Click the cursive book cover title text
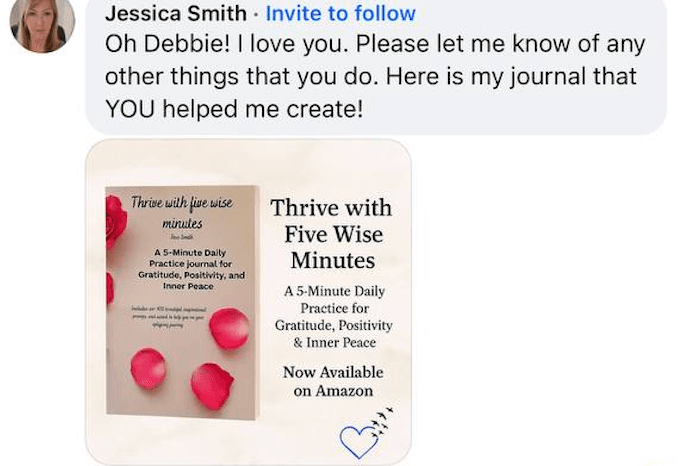Screen dimensions: 688x466 (x=182, y=212)
